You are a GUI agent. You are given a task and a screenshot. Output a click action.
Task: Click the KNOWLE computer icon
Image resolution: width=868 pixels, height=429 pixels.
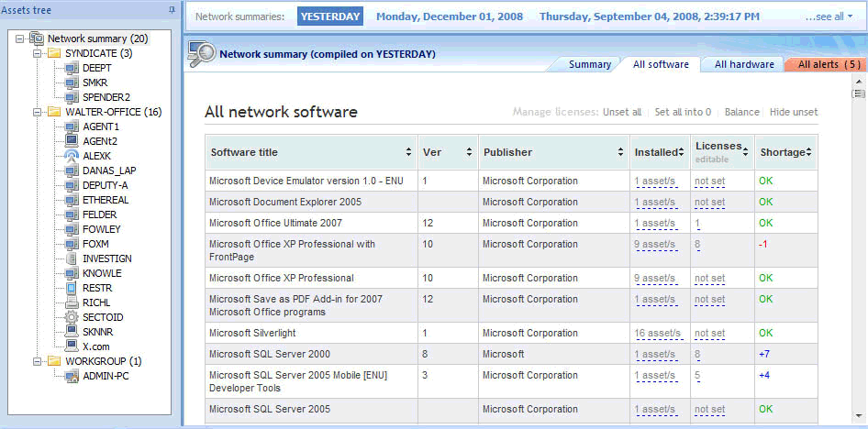[72, 273]
